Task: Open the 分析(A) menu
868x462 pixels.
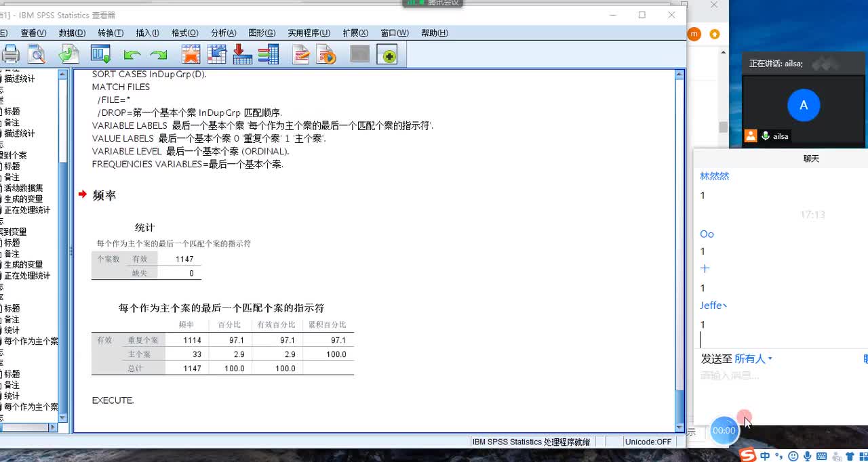Action: click(x=223, y=33)
